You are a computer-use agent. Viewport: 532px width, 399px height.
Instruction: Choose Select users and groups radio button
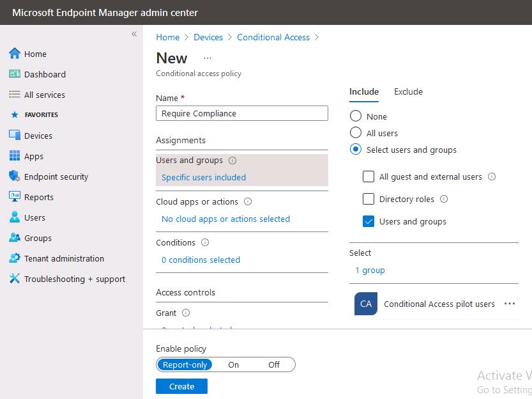point(356,150)
